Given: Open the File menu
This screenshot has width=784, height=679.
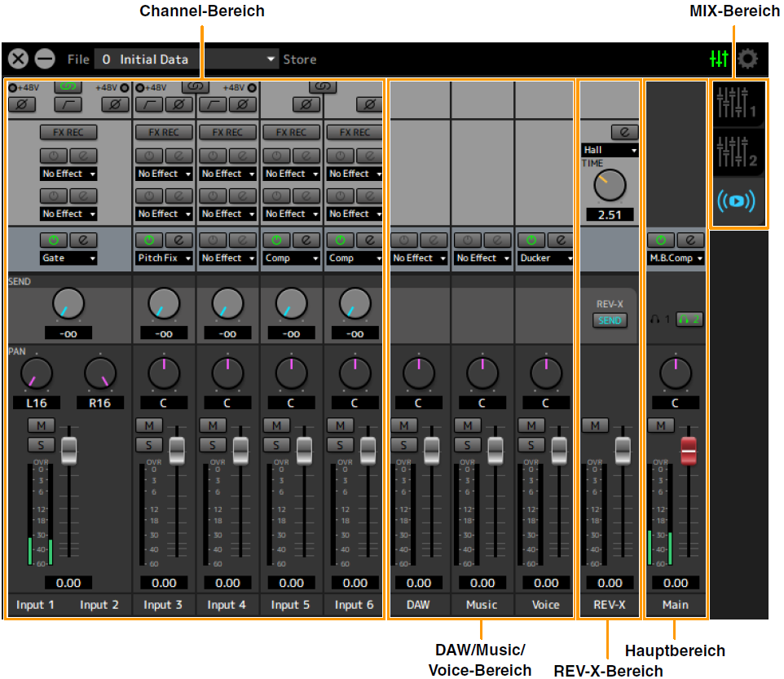Looking at the screenshot, I should (78, 60).
